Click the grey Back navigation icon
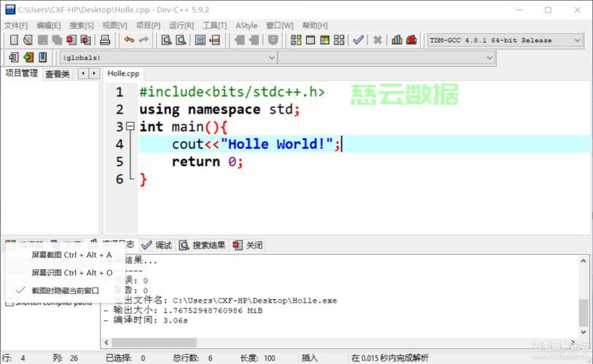 click(x=240, y=40)
